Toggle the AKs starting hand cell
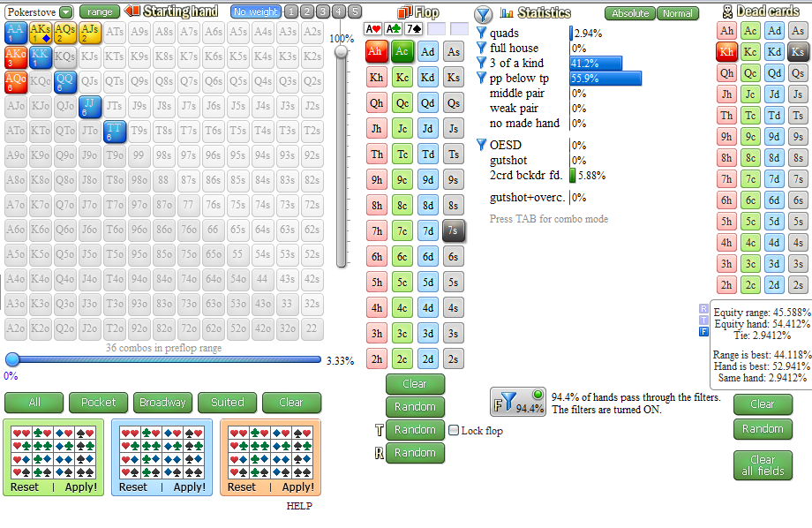Image resolution: width=812 pixels, height=528 pixels. (x=40, y=33)
